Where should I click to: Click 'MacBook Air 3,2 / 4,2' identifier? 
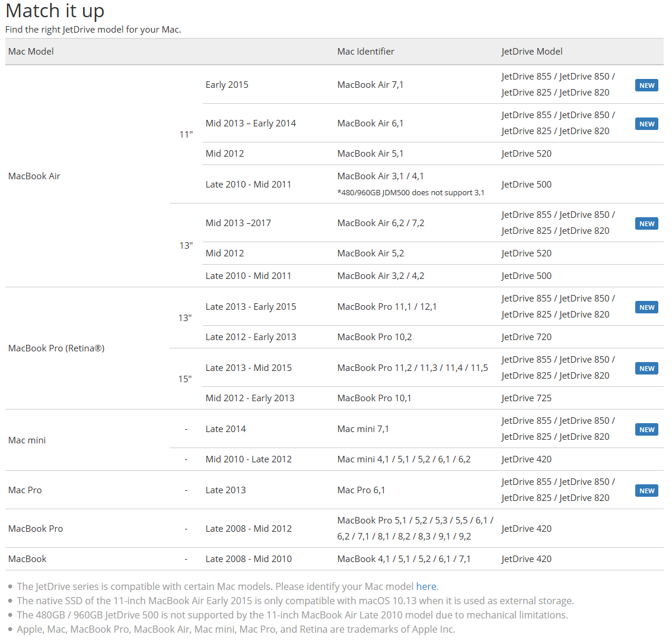[381, 276]
